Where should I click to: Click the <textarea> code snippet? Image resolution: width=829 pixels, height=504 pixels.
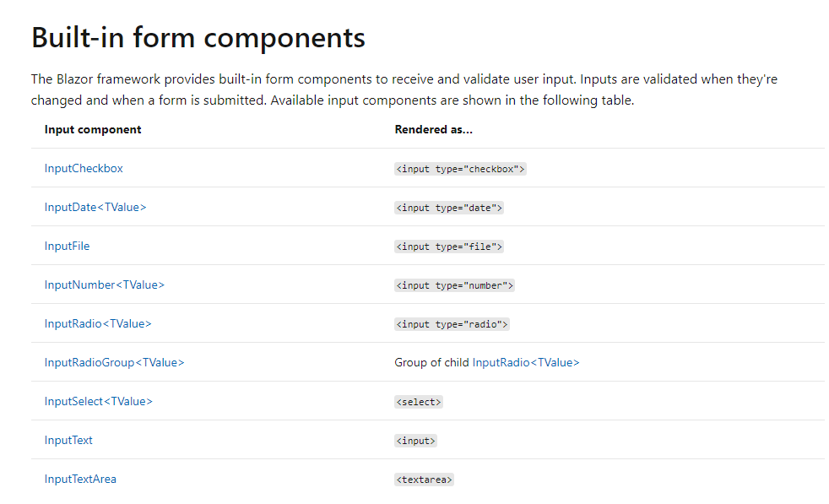(x=425, y=480)
